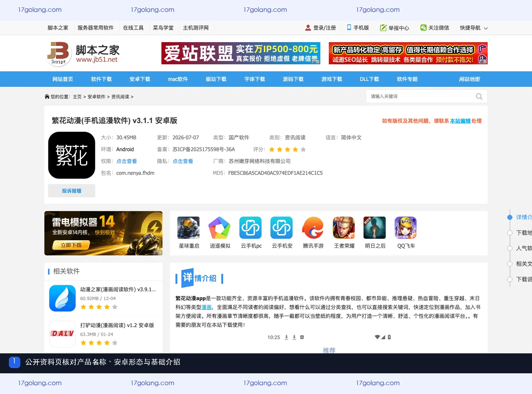Open the 云手机pc app icon

click(x=250, y=228)
